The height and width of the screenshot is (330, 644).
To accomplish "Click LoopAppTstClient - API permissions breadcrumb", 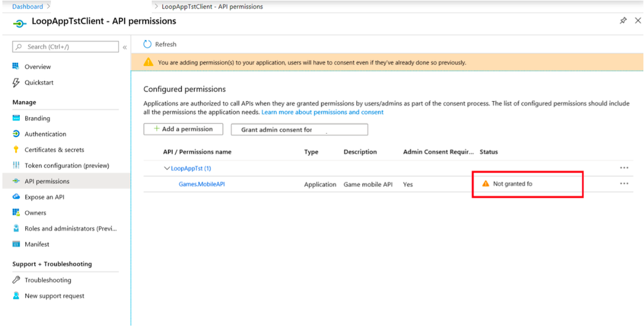I will [212, 7].
